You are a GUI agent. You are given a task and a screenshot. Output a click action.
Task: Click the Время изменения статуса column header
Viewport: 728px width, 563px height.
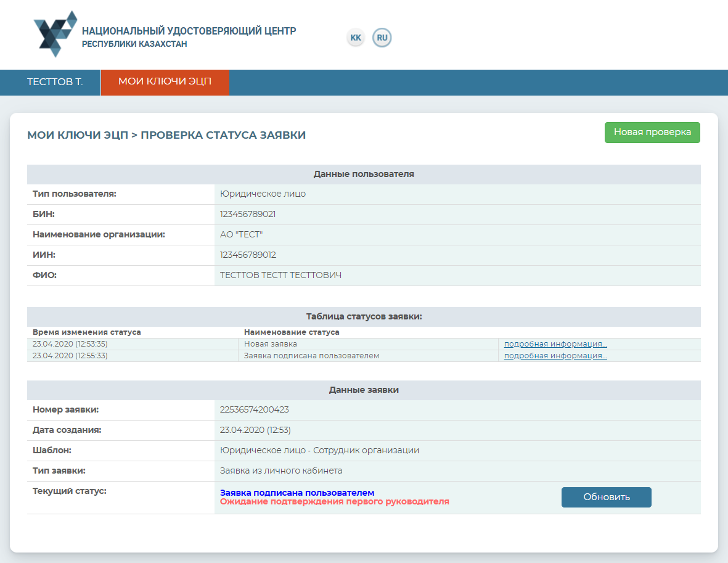(x=86, y=332)
